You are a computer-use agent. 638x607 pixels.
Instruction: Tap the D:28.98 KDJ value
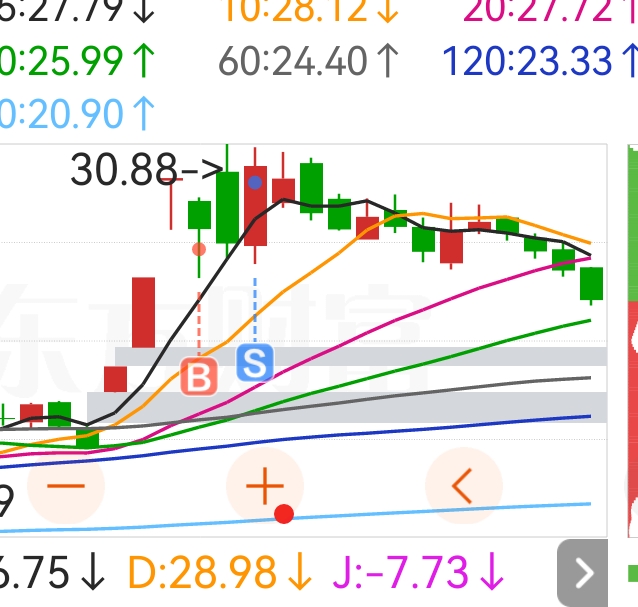[220, 572]
